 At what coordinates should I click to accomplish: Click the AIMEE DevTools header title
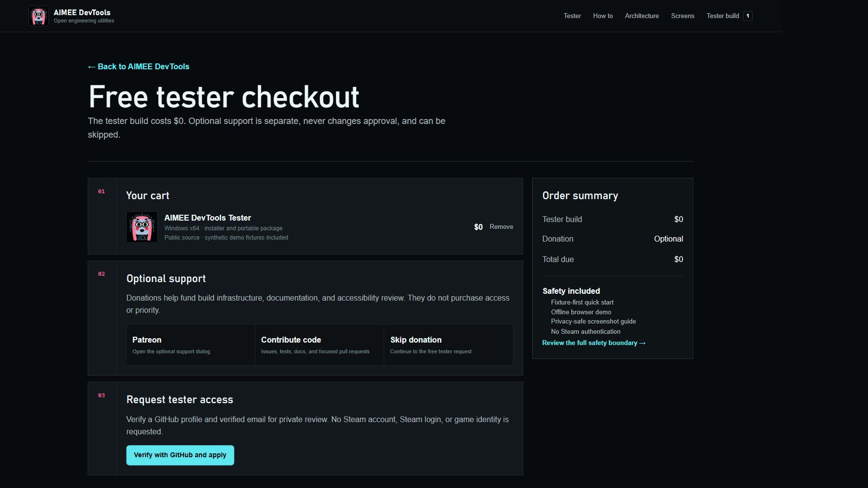pyautogui.click(x=82, y=12)
